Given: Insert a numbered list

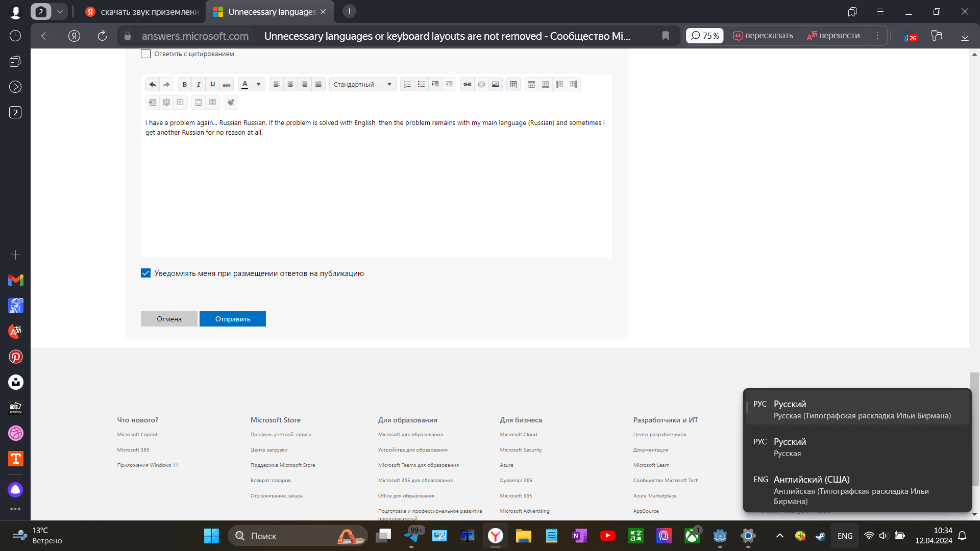Looking at the screenshot, I should click(x=407, y=85).
